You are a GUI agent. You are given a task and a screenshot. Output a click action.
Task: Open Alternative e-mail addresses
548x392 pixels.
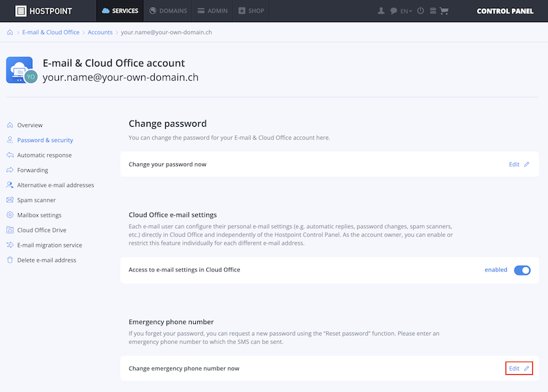tap(55, 185)
